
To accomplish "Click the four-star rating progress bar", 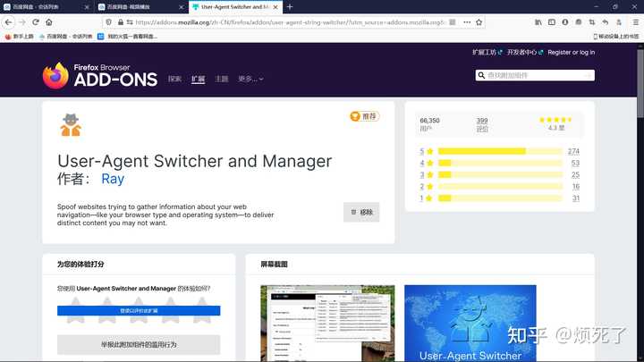I will pyautogui.click(x=500, y=163).
